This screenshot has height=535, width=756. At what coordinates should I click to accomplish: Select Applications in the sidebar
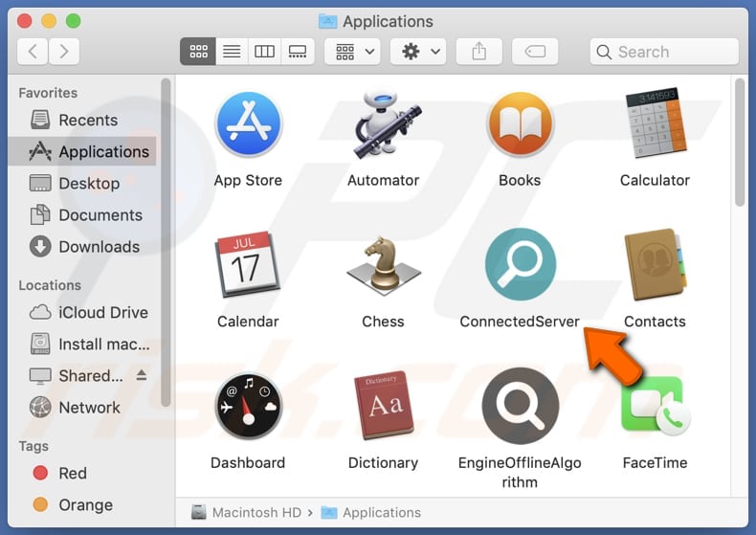[x=82, y=151]
